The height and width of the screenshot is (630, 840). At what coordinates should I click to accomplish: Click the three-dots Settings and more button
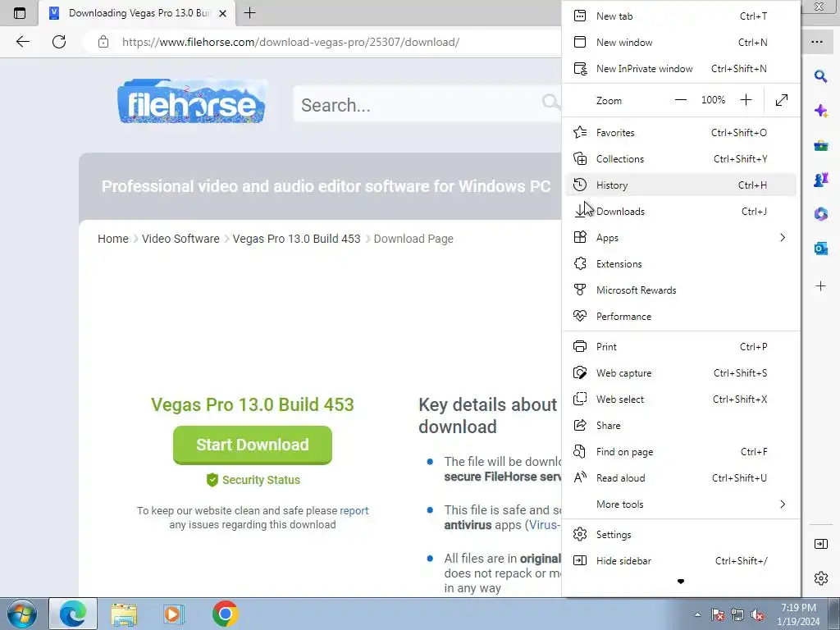click(x=817, y=42)
